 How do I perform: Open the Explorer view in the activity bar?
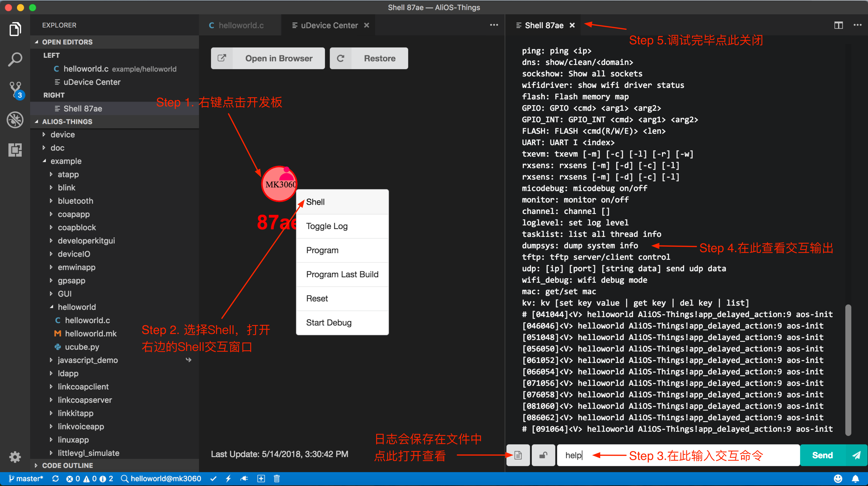coord(15,29)
